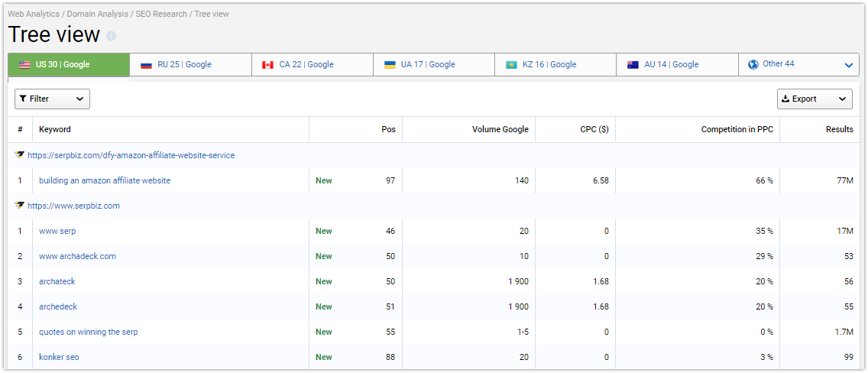Click the Australian flag icon
The width and height of the screenshot is (868, 373).
tap(633, 65)
